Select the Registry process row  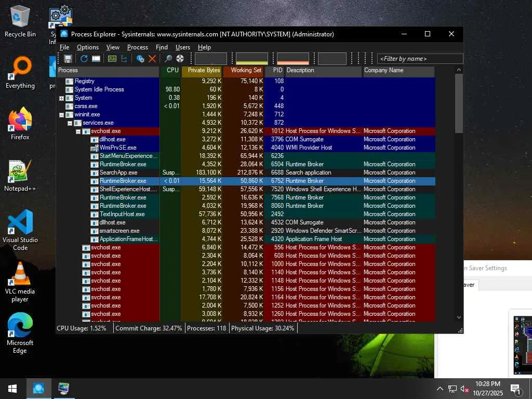[246, 81]
